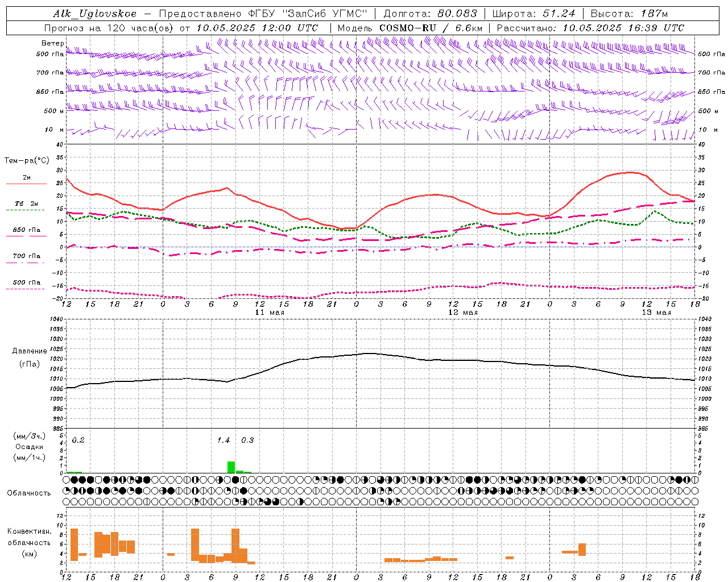This screenshot has height=582, width=728.
Task: Click the Тем-ра(°C) axis title
Action: pos(26,161)
